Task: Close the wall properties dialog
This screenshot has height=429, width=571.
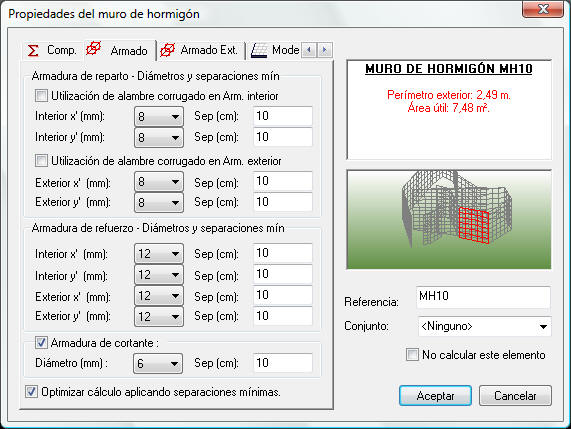Action: [543, 9]
